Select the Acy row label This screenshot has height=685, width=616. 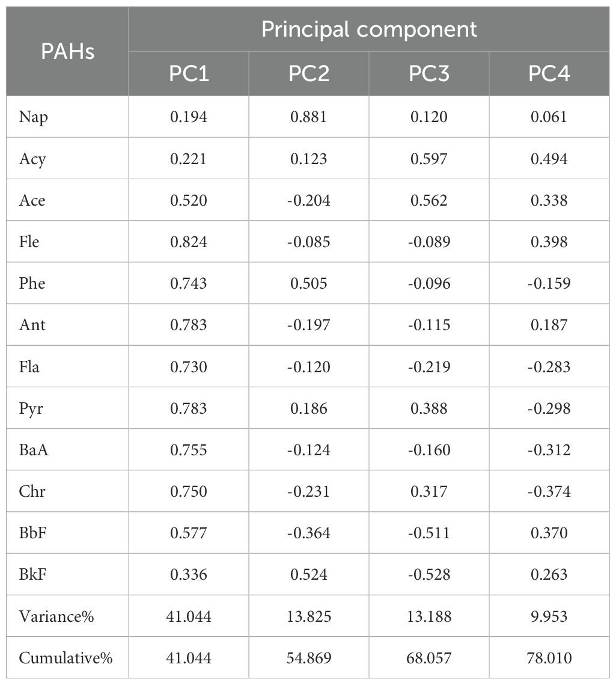32,158
